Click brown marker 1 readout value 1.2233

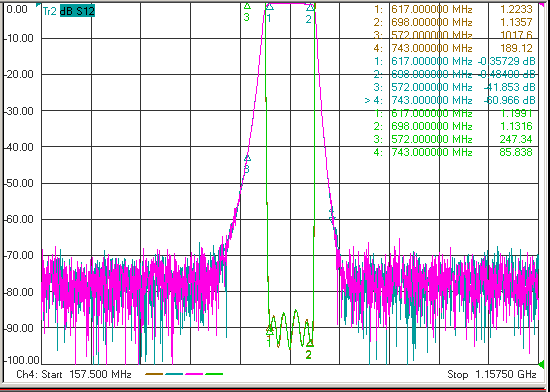click(516, 9)
